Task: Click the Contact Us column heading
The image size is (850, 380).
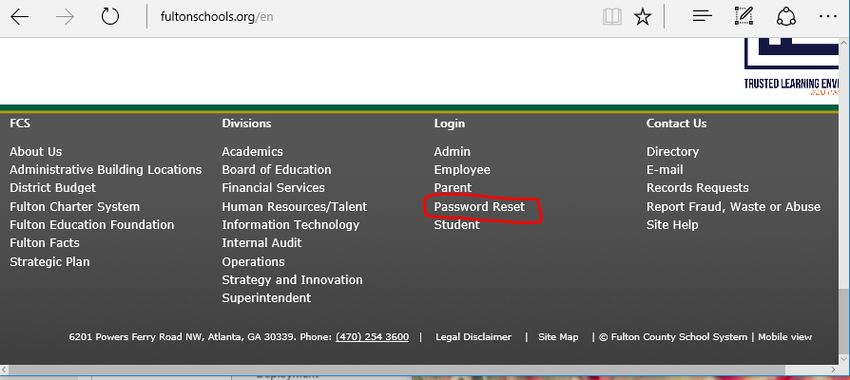Action: click(x=676, y=123)
